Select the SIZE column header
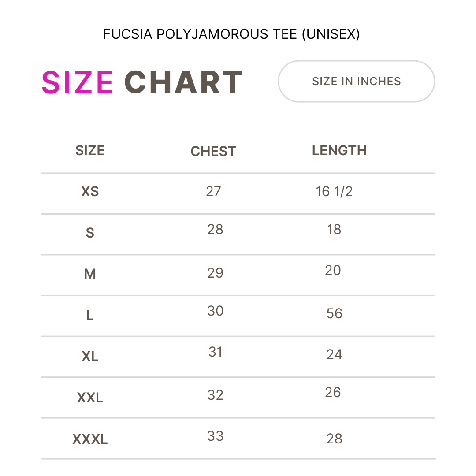This screenshot has width=476, height=476. (x=90, y=151)
